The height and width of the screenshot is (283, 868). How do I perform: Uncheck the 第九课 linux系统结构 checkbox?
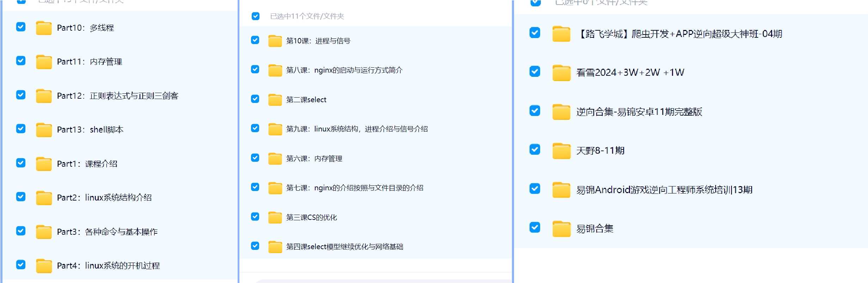coord(255,128)
